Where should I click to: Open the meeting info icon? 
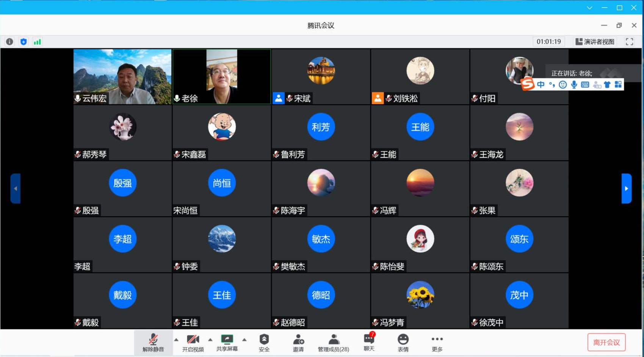click(9, 42)
